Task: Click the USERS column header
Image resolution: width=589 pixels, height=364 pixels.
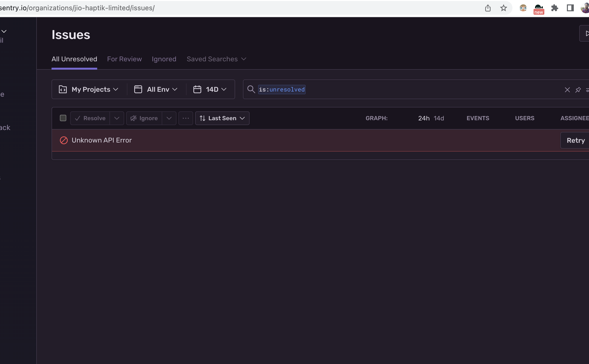Action: pos(525,118)
